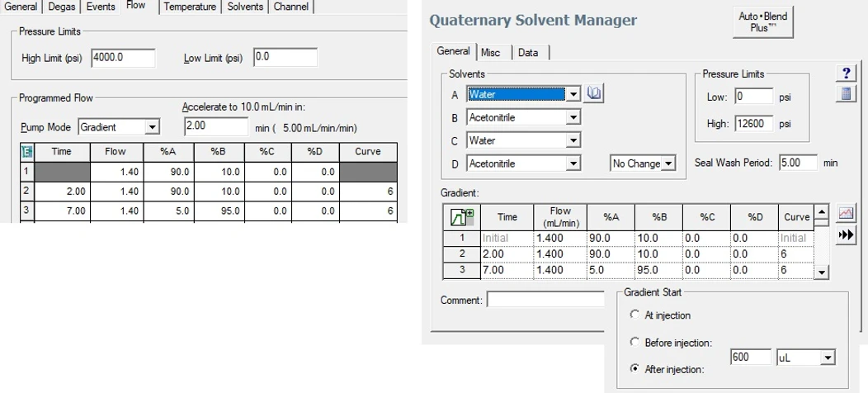Click %B cell 95.0 in Programmed Flow table

[219, 211]
